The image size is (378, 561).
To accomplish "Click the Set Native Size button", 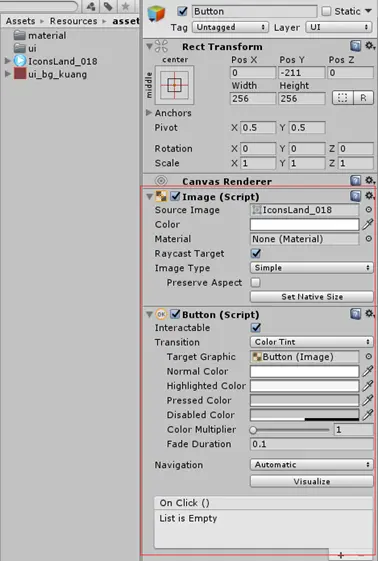I will pyautogui.click(x=311, y=297).
